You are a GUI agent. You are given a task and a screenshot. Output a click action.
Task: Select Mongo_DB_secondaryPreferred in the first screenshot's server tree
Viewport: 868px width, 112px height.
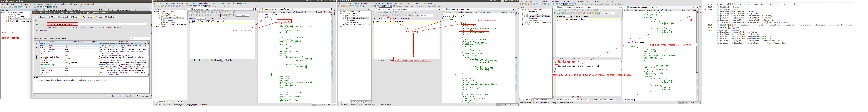tap(21, 21)
